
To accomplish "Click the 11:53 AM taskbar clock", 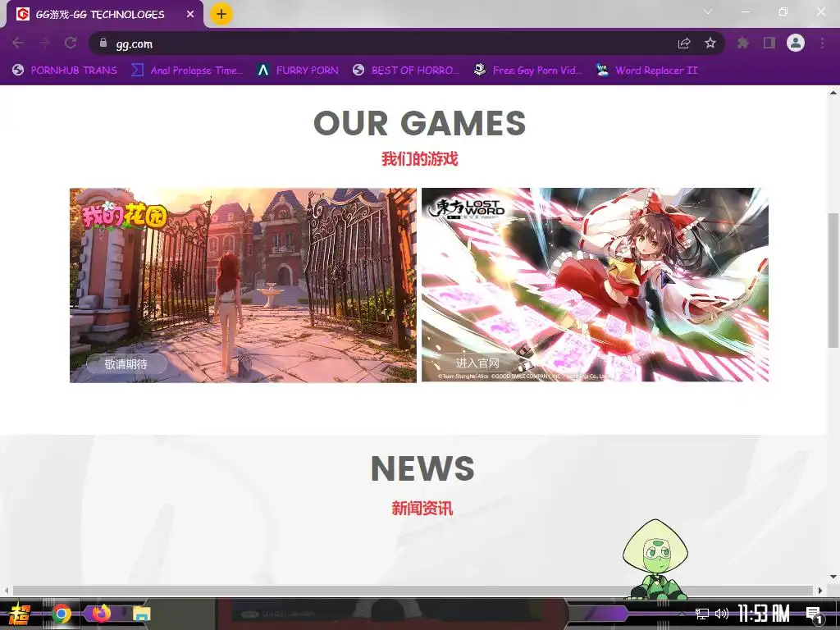I will pyautogui.click(x=764, y=614).
